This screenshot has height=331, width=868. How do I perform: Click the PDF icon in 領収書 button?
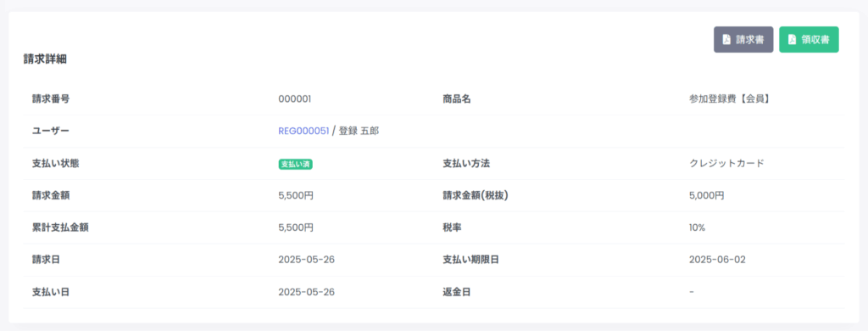pos(793,40)
